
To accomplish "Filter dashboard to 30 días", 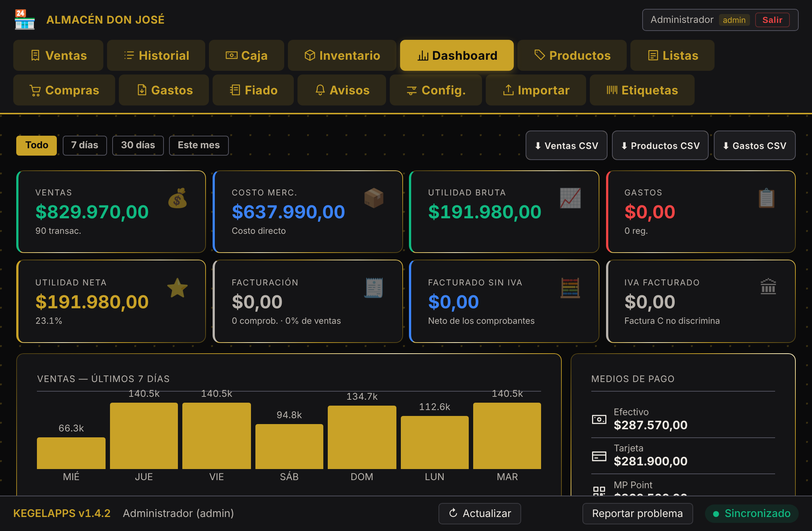I will pyautogui.click(x=138, y=145).
